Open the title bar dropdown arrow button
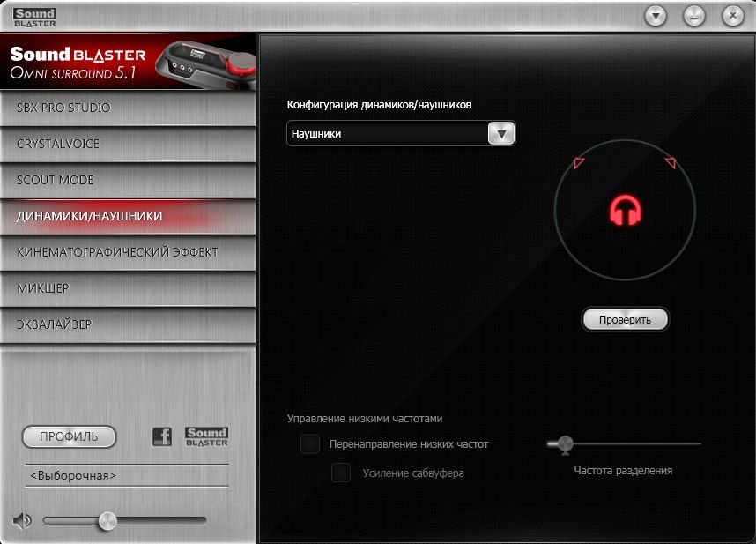The height and width of the screenshot is (544, 756). pos(656,16)
